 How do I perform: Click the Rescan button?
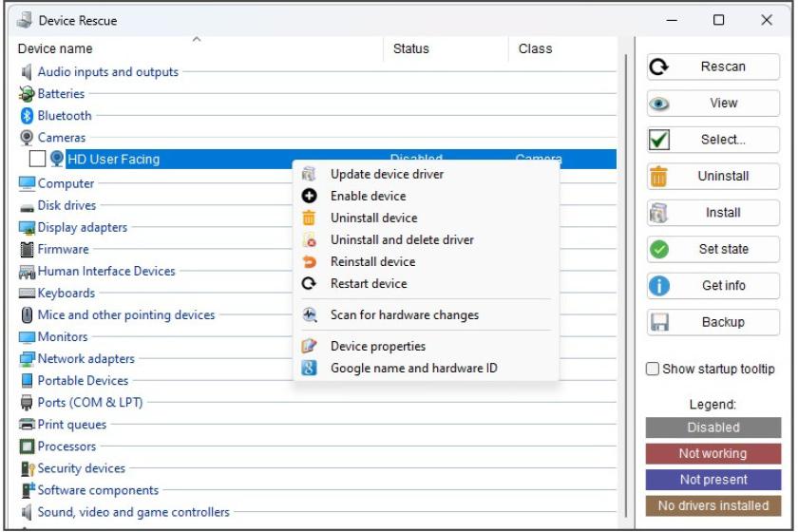(713, 66)
